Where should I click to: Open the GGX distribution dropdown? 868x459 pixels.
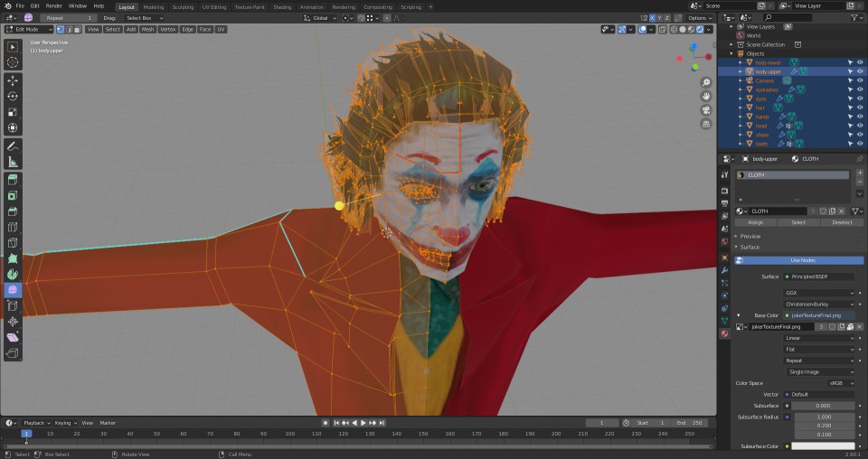pyautogui.click(x=819, y=293)
